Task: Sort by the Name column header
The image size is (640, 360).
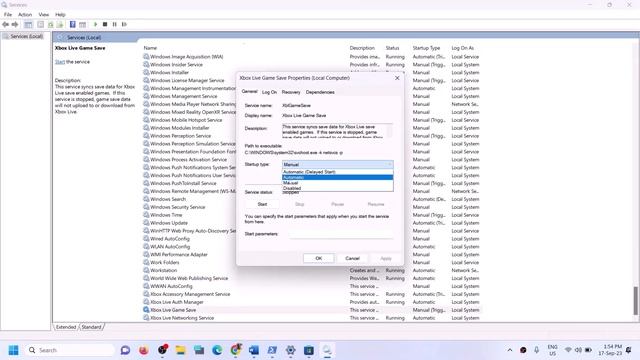Action: (150, 48)
